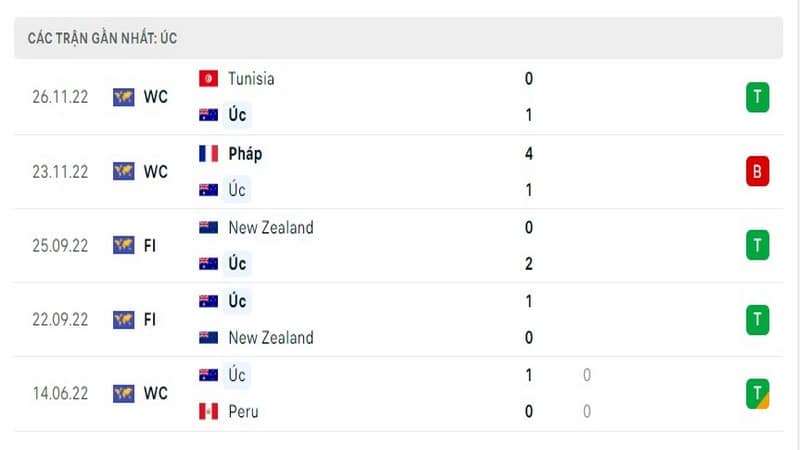Open the Peru team link

tap(243, 411)
